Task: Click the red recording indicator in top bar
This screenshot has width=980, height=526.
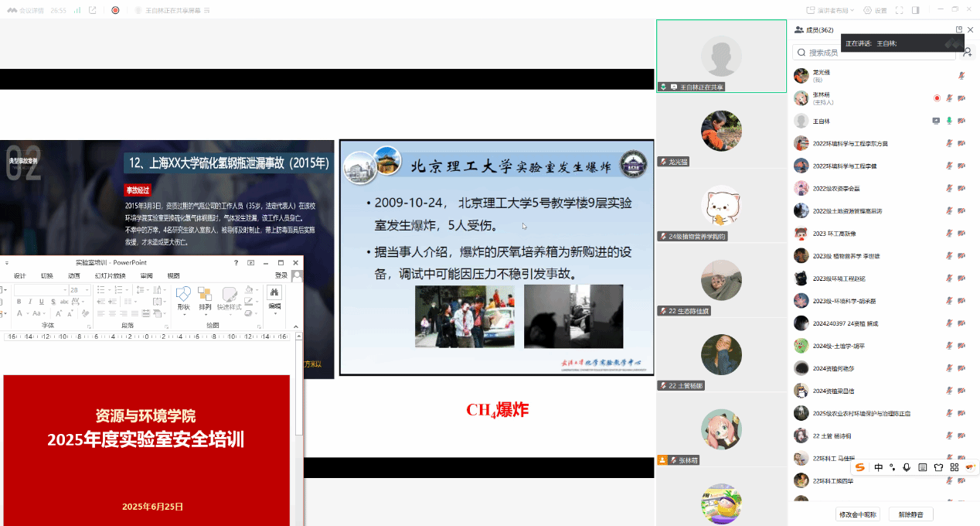Action: tap(115, 10)
